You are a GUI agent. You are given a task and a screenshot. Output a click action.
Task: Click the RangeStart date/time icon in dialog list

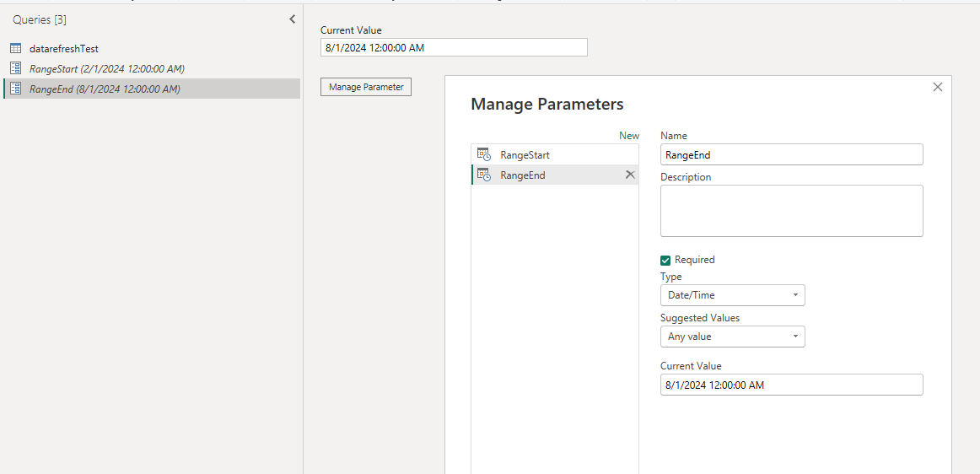484,154
